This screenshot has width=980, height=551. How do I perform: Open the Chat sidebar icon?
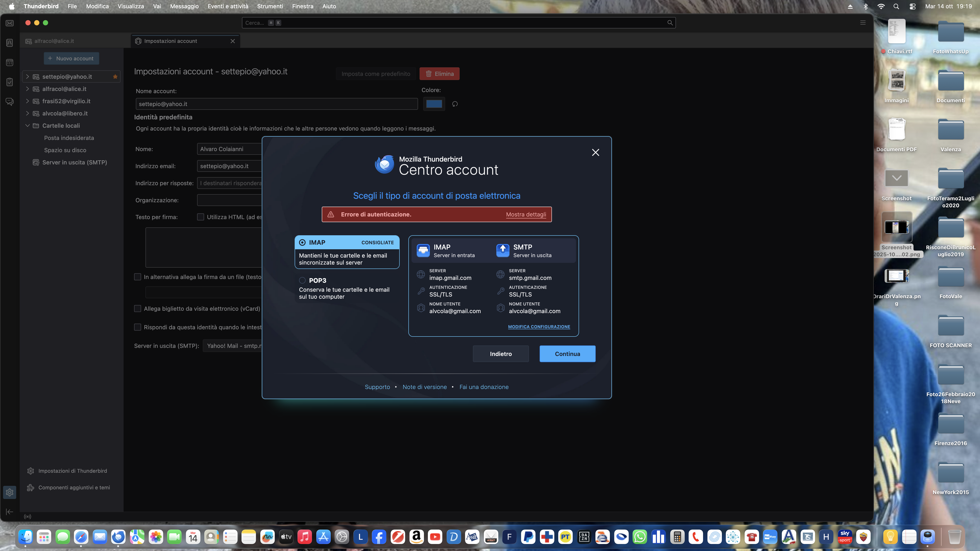coord(10,101)
